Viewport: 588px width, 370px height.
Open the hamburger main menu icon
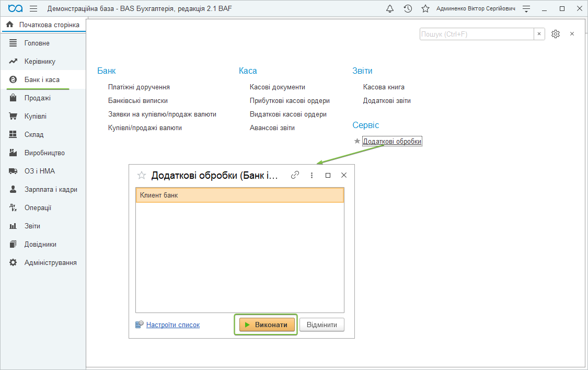point(33,9)
